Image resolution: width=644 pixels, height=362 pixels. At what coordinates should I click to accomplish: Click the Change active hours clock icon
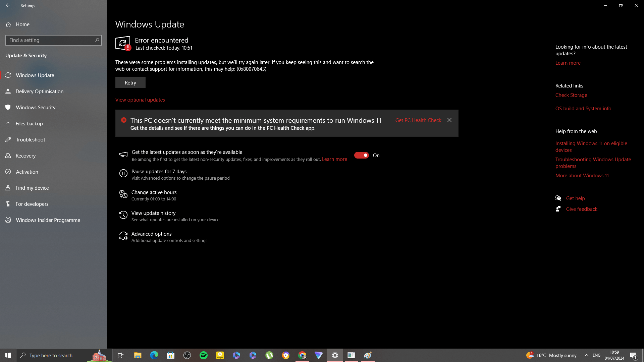click(123, 194)
